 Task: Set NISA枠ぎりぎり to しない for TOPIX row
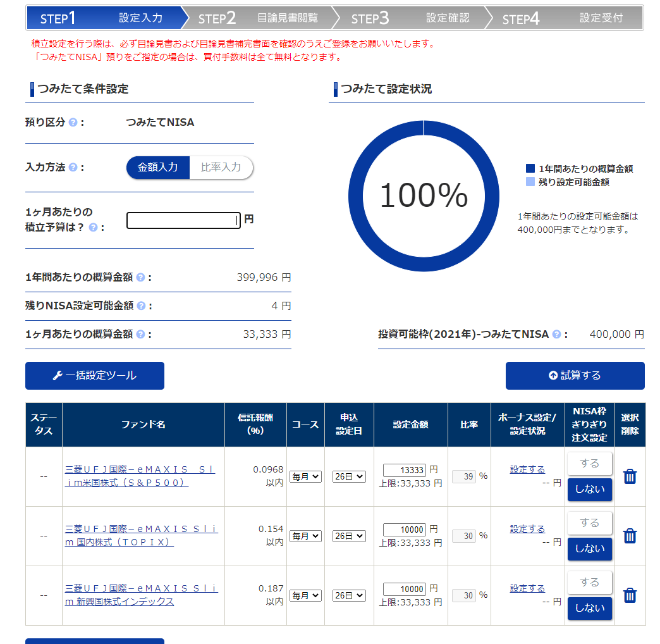(x=589, y=549)
